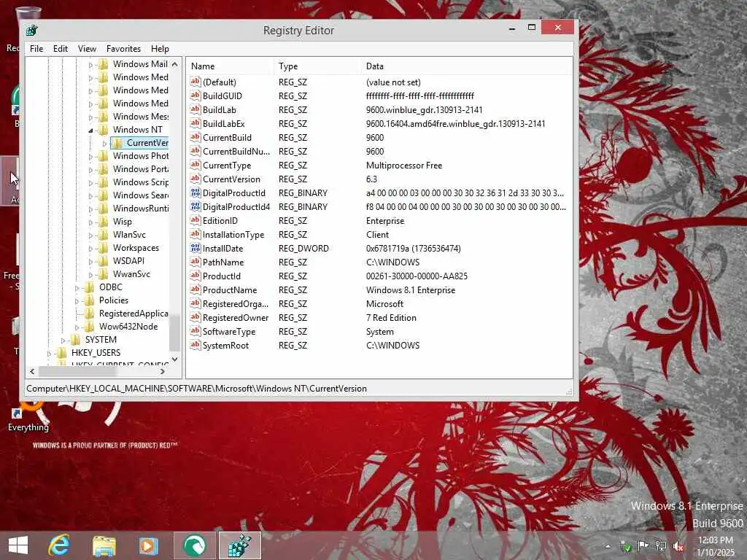Click the string icon beside BuildGUID
Image resolution: width=747 pixels, height=560 pixels.
point(196,96)
